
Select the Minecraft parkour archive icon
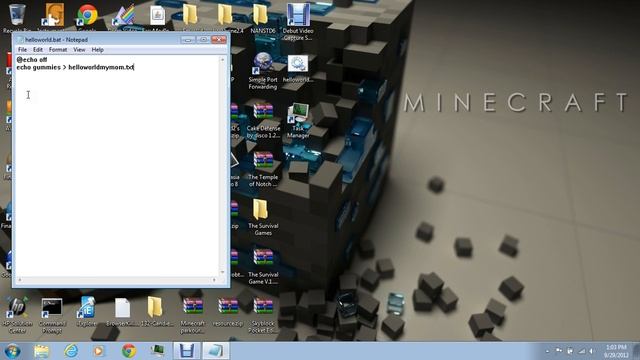tap(193, 315)
